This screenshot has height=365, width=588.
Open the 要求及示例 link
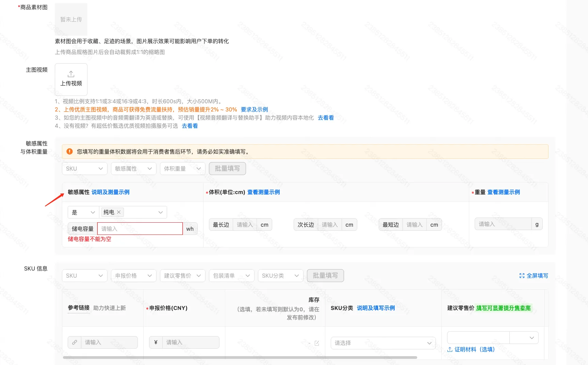(x=254, y=109)
